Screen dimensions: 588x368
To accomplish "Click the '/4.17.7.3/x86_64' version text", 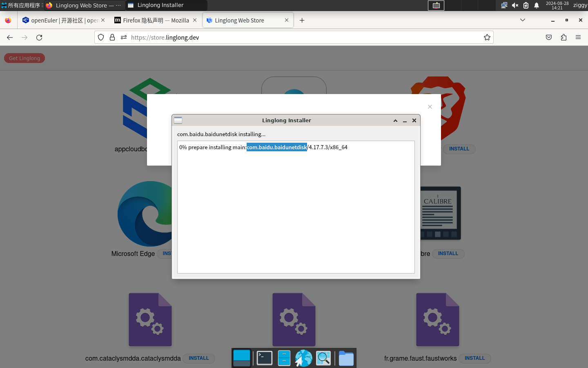I will (x=327, y=147).
